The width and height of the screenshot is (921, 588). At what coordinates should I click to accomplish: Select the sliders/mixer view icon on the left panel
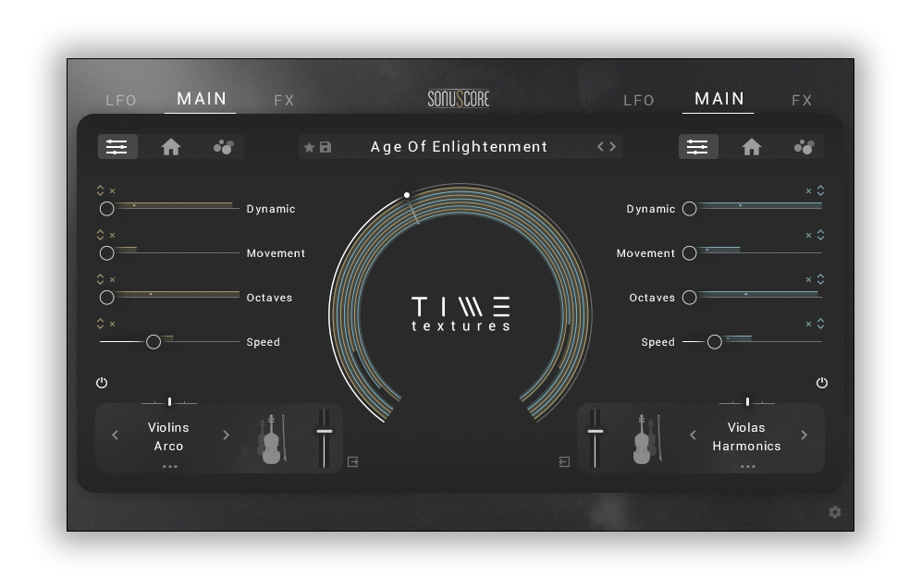click(x=117, y=146)
